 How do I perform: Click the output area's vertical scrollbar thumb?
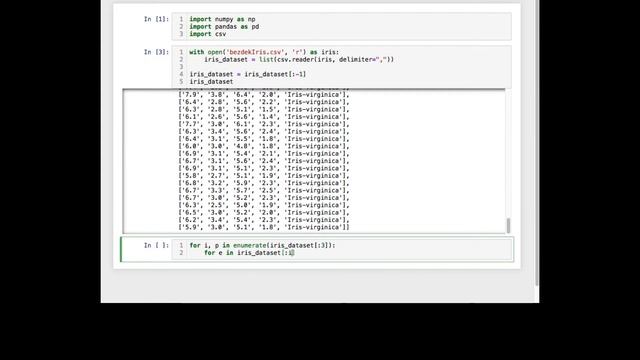click(508, 225)
